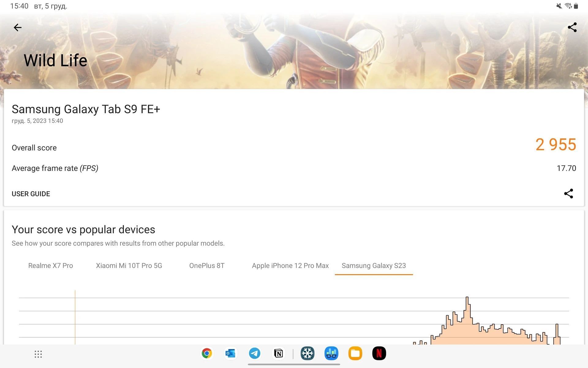Tap the overall score value 2 955
Screen dimensions: 588x368
point(556,145)
